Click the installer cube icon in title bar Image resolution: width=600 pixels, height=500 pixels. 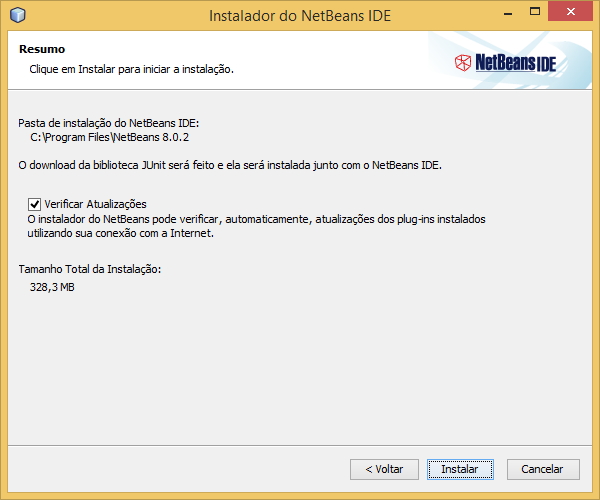tap(18, 15)
